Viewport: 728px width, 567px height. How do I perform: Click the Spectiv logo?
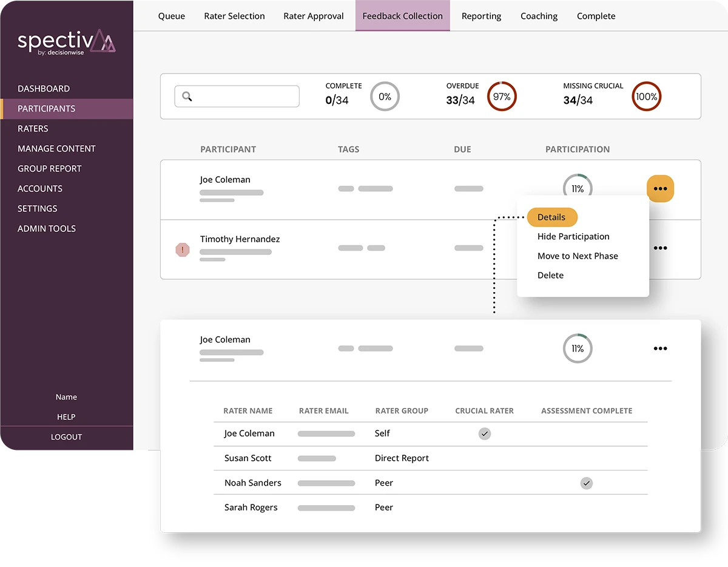[66, 42]
